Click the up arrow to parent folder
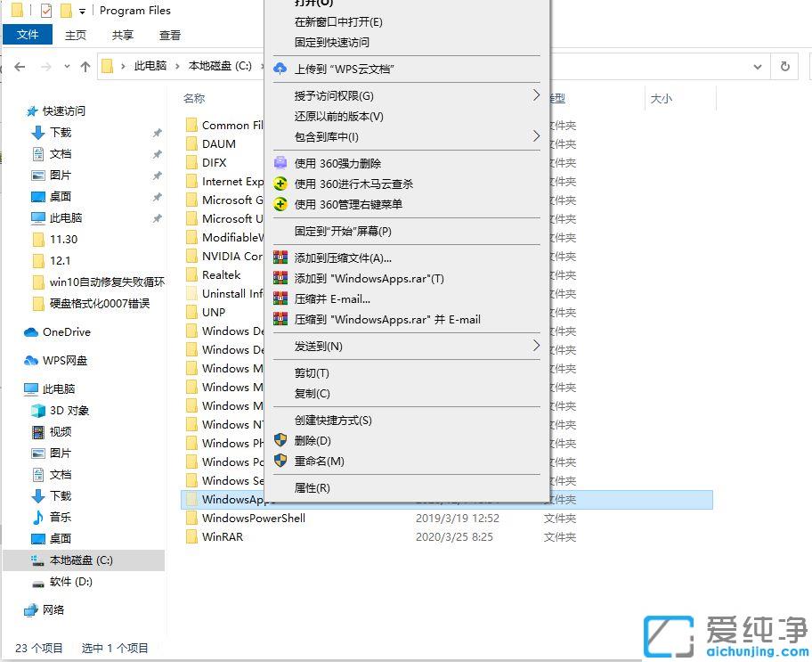 [x=85, y=65]
